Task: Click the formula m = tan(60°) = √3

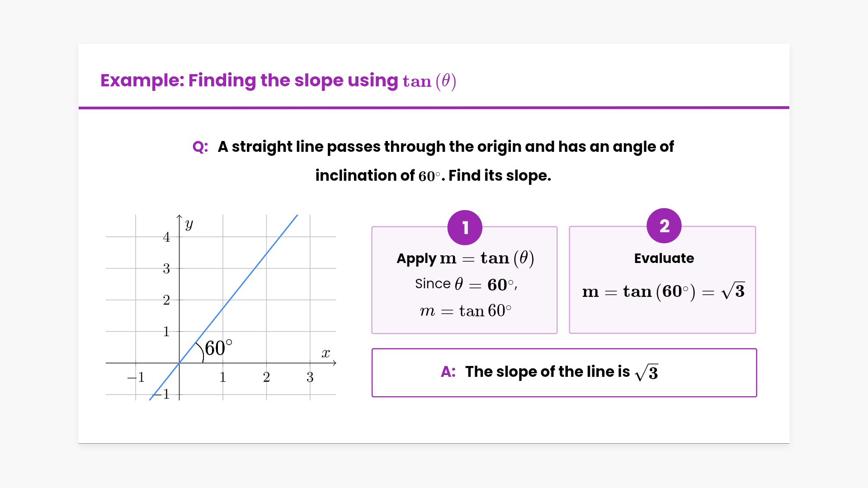Action: (663, 291)
